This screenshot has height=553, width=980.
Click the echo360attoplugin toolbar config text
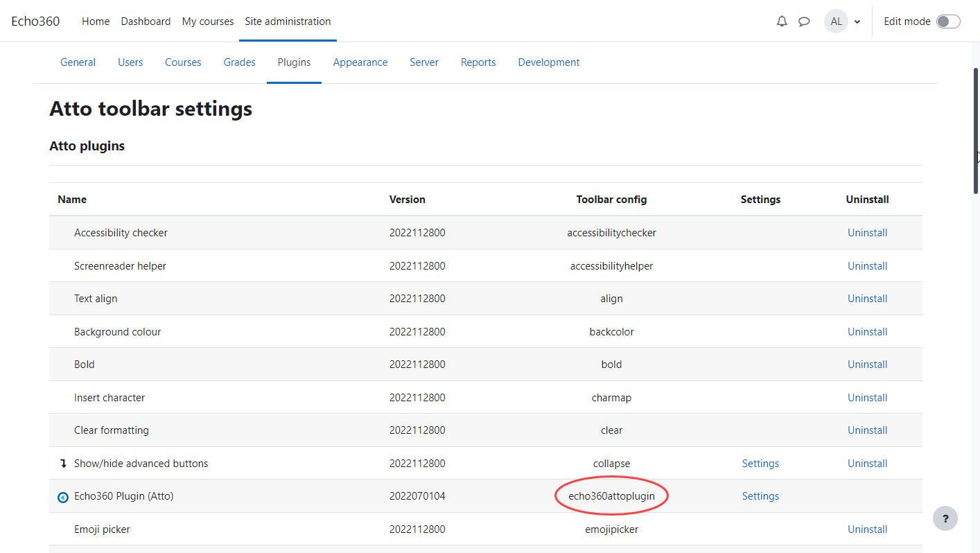[x=611, y=496]
